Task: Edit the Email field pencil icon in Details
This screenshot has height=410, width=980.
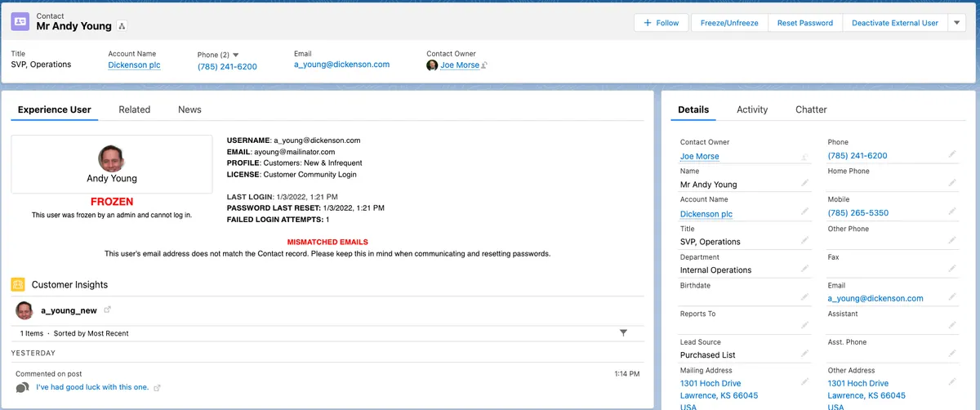Action: tap(952, 296)
